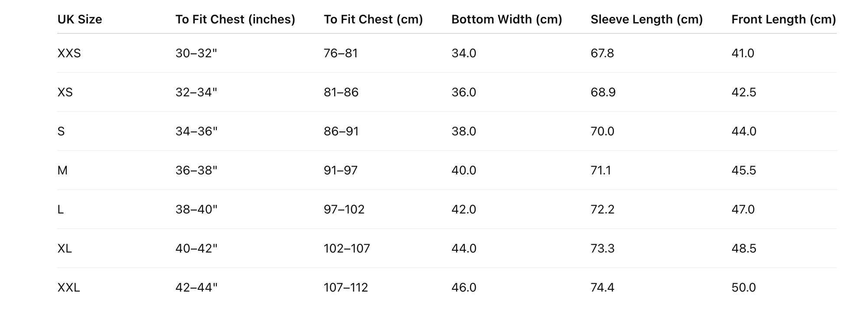Click the size M row label
The height and width of the screenshot is (315, 868).
point(62,171)
